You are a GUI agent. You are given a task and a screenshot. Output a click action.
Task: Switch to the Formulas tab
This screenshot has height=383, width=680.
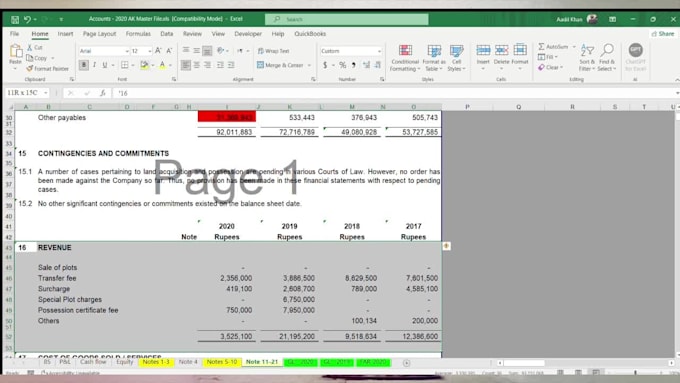coord(138,33)
